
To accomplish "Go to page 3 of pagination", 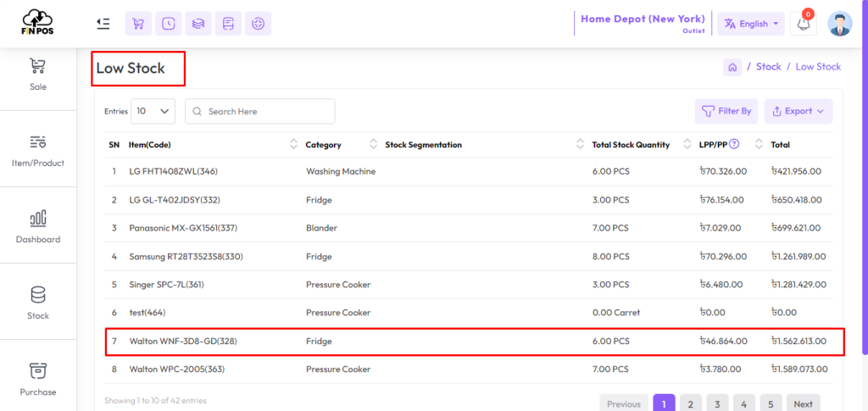I will [x=717, y=403].
